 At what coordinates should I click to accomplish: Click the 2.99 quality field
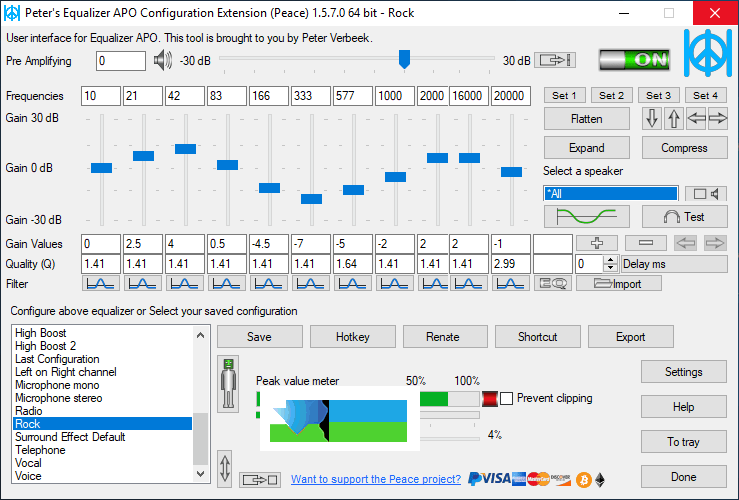tap(510, 264)
